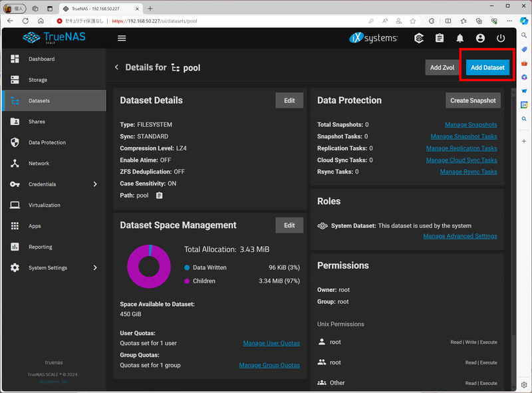The height and width of the screenshot is (393, 532).
Task: Open the Dashboard page
Action: [x=54, y=59]
